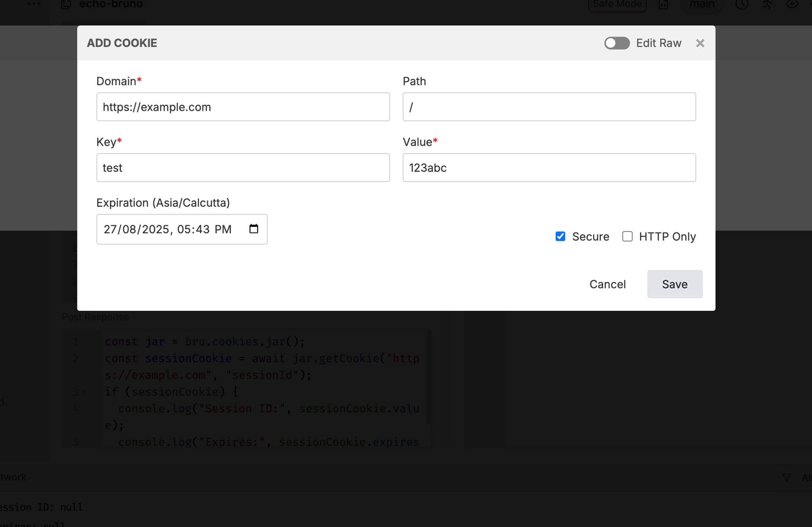Open the code generation icon next to Safe Mode

(663, 5)
